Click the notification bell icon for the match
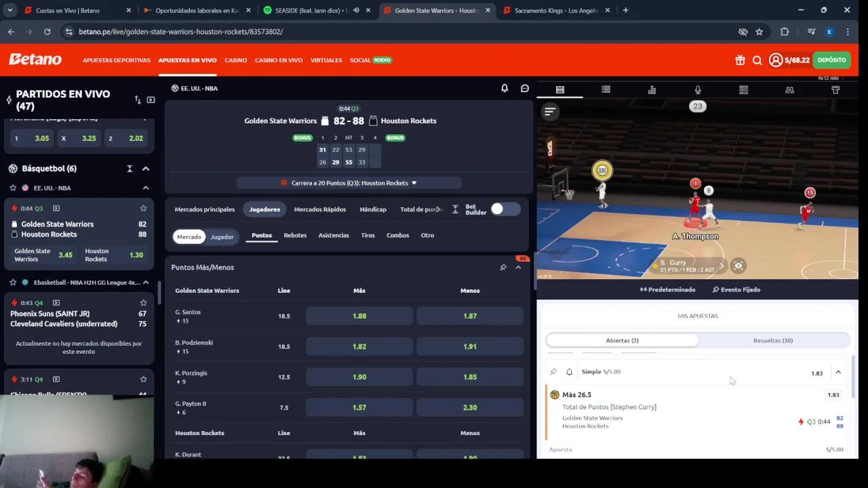 click(x=505, y=88)
